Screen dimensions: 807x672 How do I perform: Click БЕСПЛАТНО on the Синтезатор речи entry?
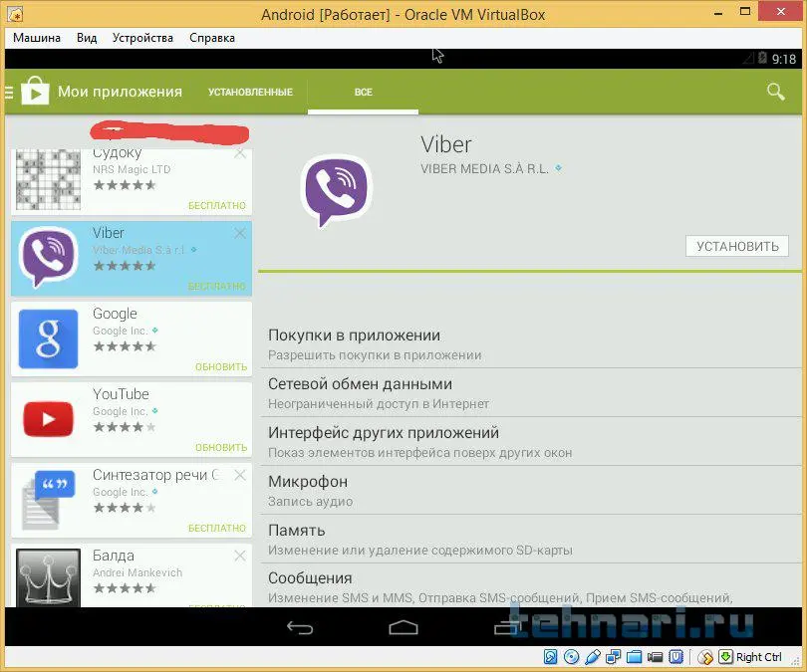click(216, 528)
